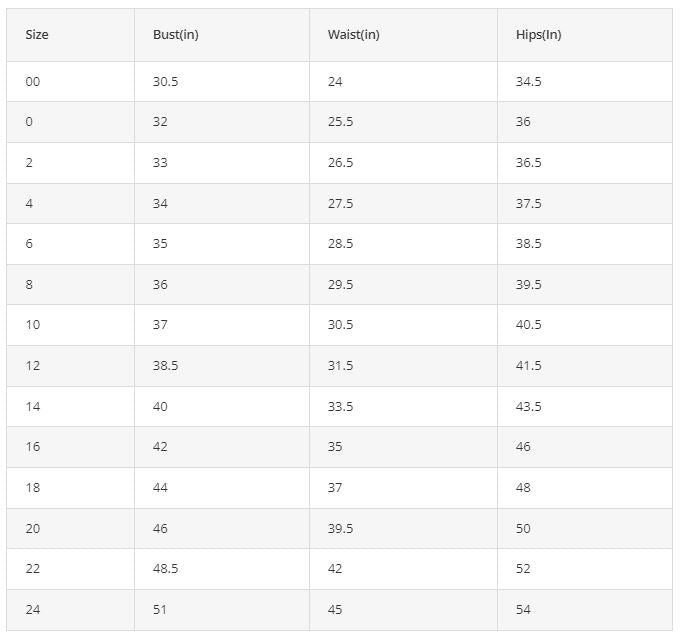Select the size 16 label cell
This screenshot has height=641, width=681.
tap(70, 447)
